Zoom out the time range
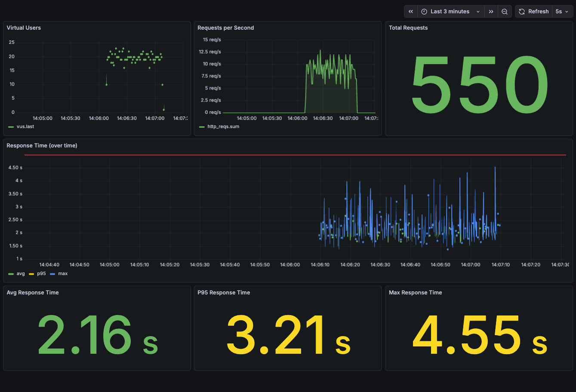 [x=505, y=12]
